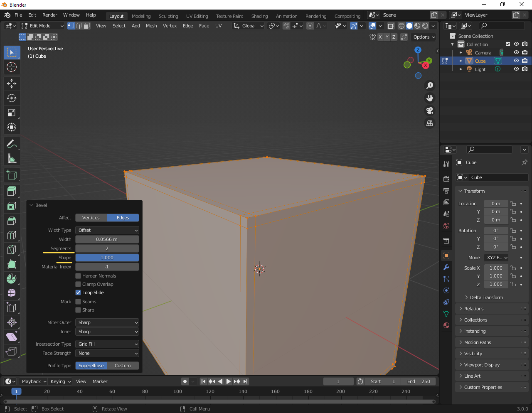This screenshot has height=413, width=532.
Task: Switch to the Sculpting workspace tab
Action: click(x=168, y=16)
